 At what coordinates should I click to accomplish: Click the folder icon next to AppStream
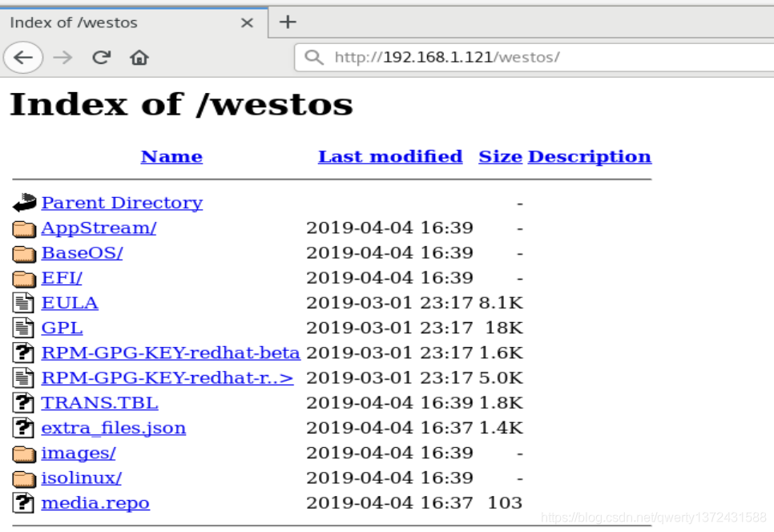tap(24, 228)
